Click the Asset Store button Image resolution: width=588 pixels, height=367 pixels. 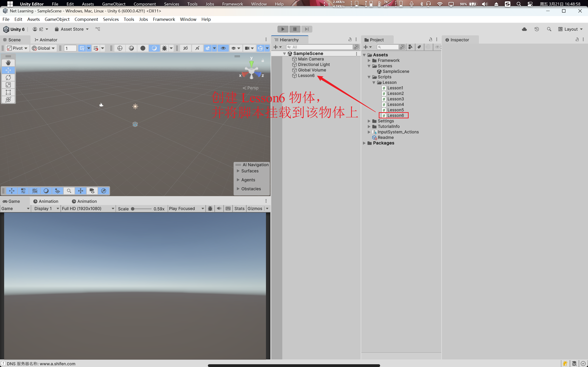72,29
